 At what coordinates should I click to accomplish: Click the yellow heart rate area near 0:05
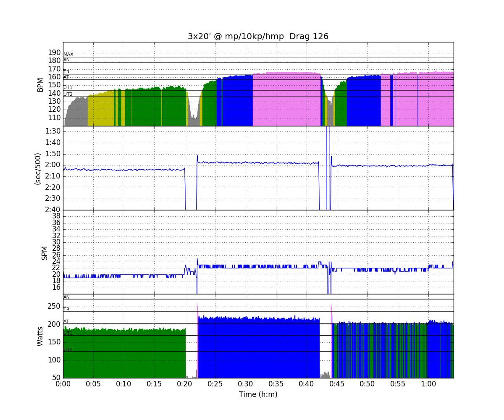coord(100,110)
